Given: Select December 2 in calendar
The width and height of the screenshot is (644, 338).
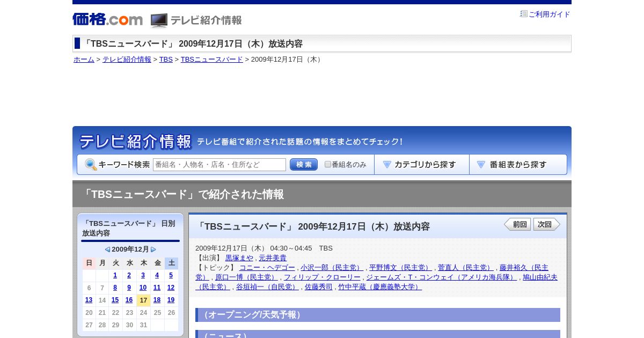Looking at the screenshot, I should (129, 275).
